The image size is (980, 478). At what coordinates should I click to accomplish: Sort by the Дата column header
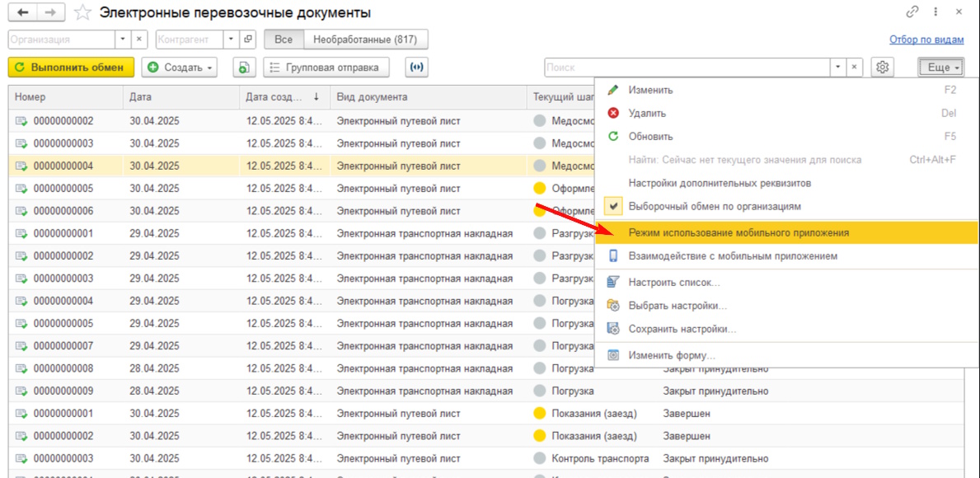[x=181, y=97]
